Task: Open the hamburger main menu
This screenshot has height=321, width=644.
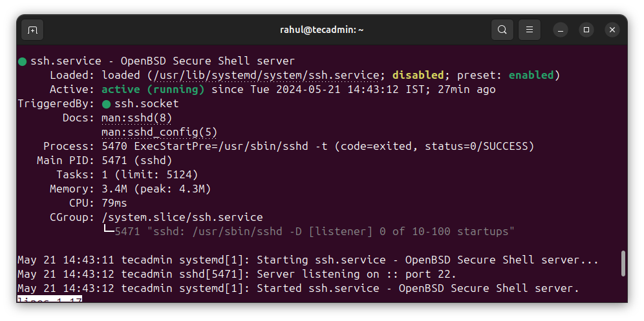Action: [529, 30]
